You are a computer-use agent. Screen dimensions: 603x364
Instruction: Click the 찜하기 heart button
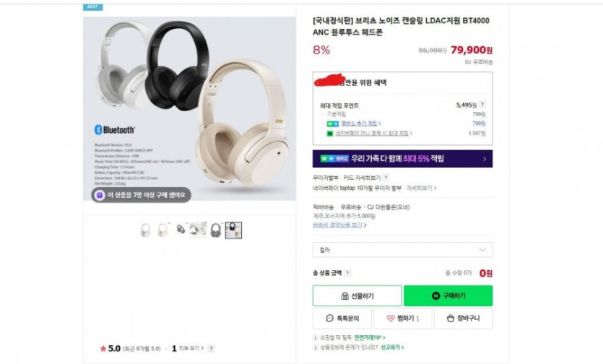[x=403, y=318]
